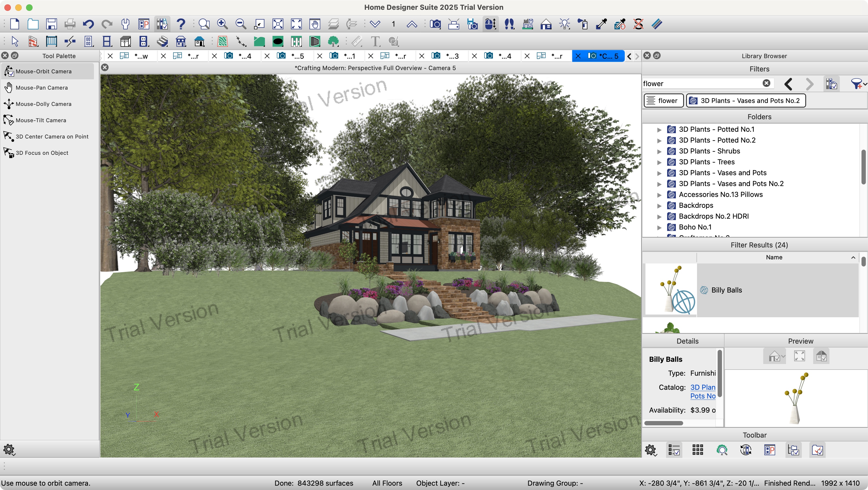Undo the last action

tap(88, 24)
